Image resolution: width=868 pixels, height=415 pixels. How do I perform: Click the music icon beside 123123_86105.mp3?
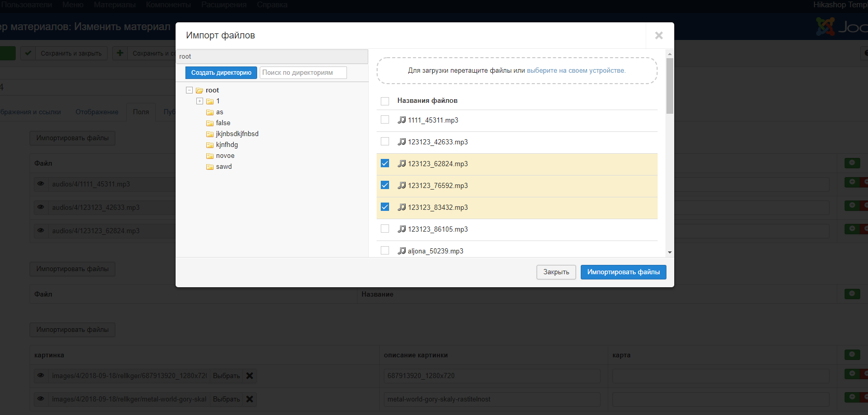pos(402,229)
